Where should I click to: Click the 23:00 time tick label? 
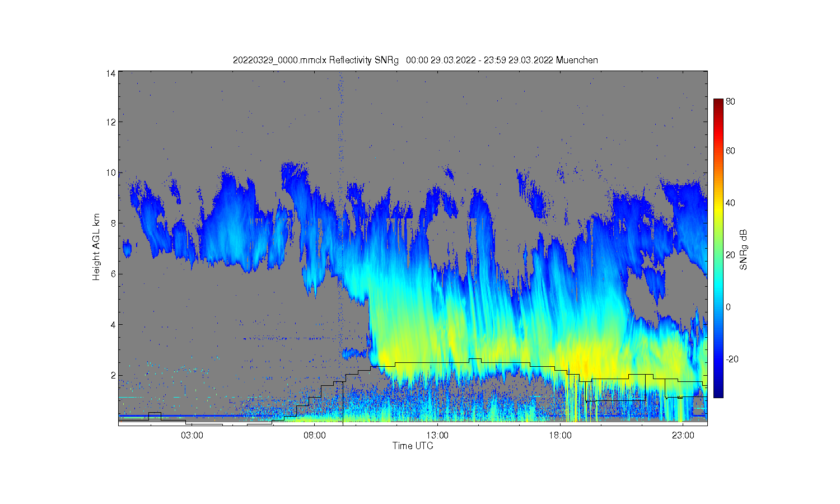click(x=683, y=436)
